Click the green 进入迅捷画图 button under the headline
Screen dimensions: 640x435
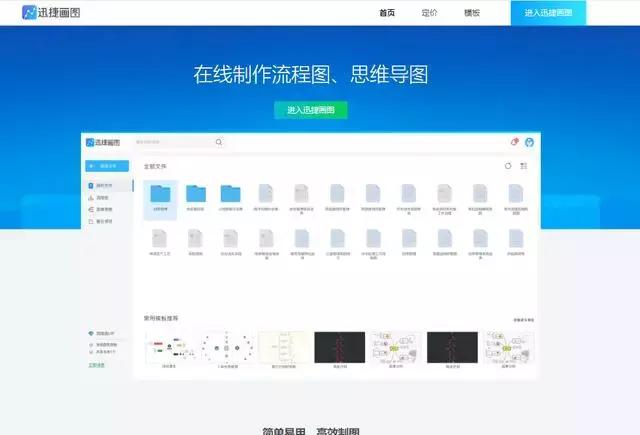(x=311, y=110)
